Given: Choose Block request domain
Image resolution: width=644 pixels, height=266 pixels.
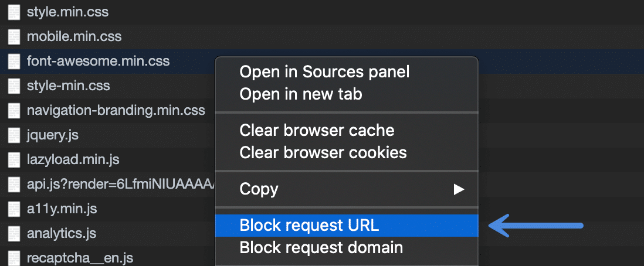Looking at the screenshot, I should (321, 247).
